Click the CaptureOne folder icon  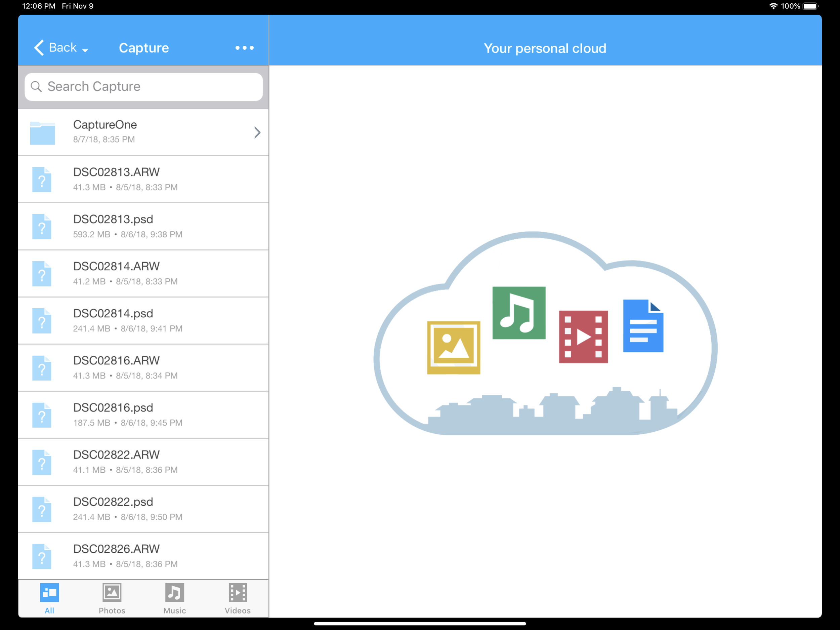pyautogui.click(x=42, y=132)
